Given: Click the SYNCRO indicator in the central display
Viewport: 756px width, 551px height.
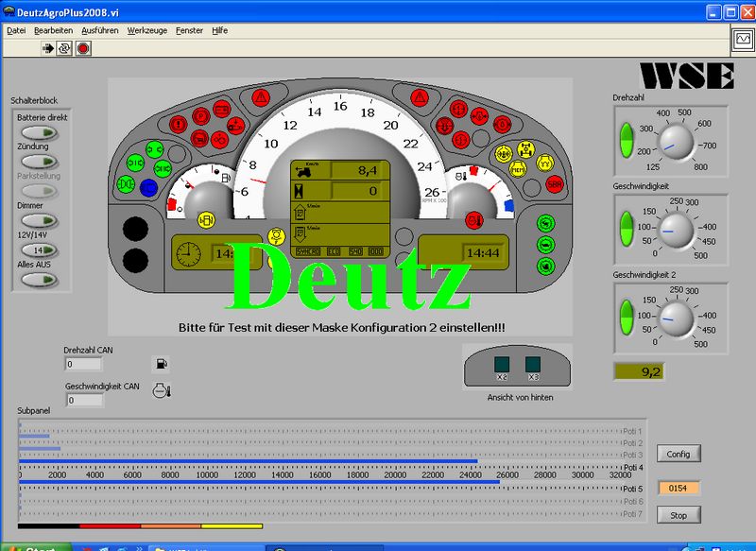Looking at the screenshot, I should point(308,251).
